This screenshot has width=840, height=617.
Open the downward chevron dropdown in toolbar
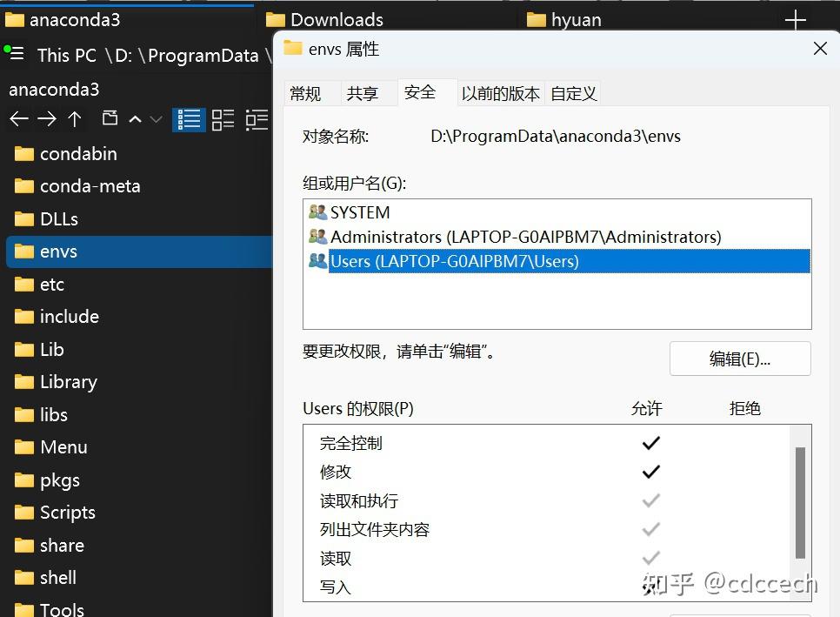[x=156, y=119]
